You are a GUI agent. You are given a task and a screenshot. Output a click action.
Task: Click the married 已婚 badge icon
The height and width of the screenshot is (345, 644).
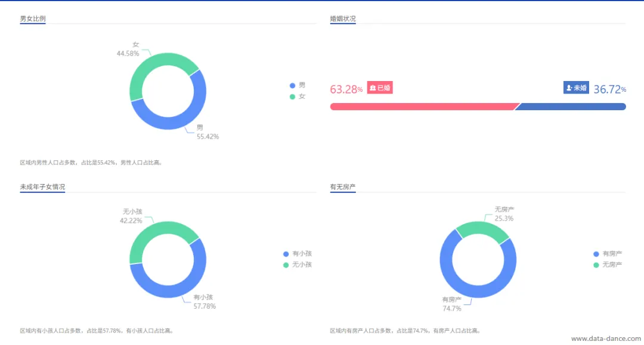coord(380,88)
